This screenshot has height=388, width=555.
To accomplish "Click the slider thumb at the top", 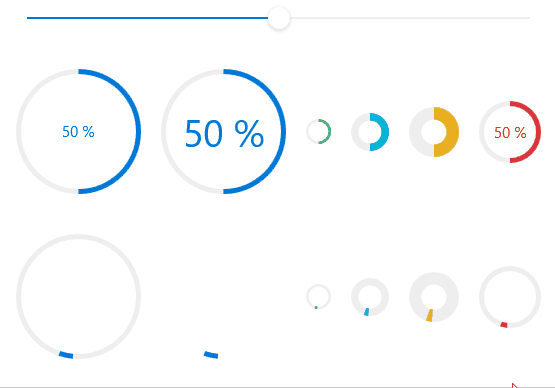I will 279,18.
